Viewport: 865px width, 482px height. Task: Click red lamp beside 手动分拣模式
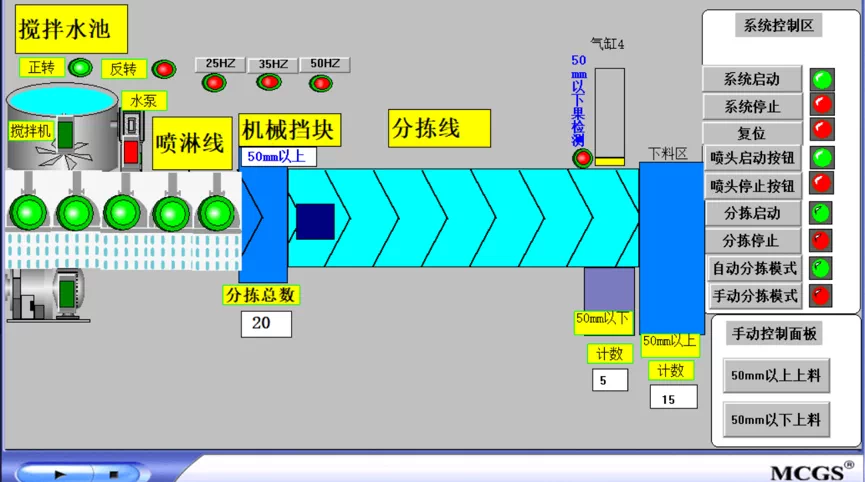tap(821, 295)
